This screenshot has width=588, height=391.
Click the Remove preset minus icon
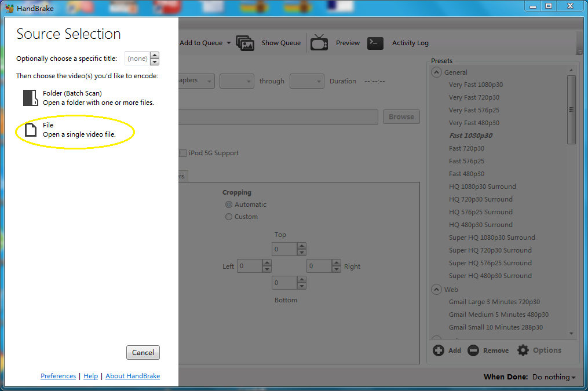pos(473,350)
